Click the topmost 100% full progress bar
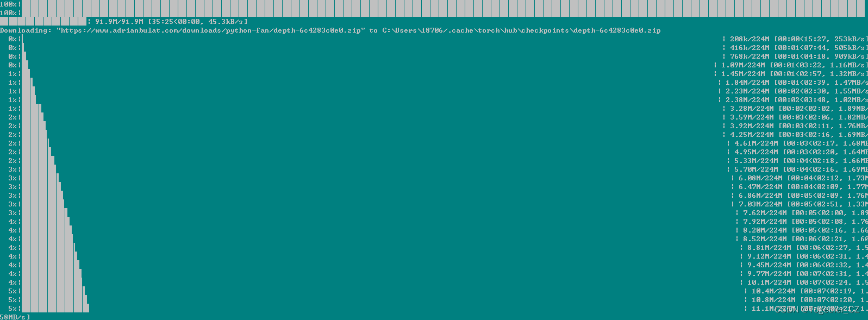 [x=435, y=4]
